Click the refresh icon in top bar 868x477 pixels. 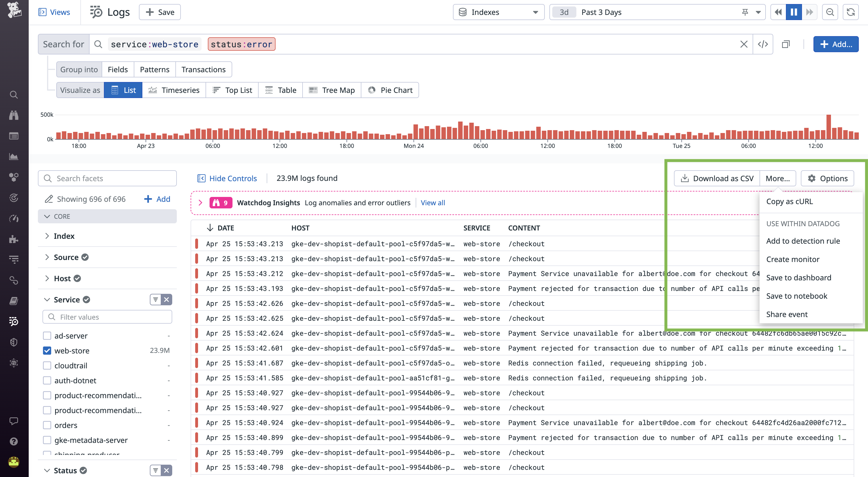[850, 12]
